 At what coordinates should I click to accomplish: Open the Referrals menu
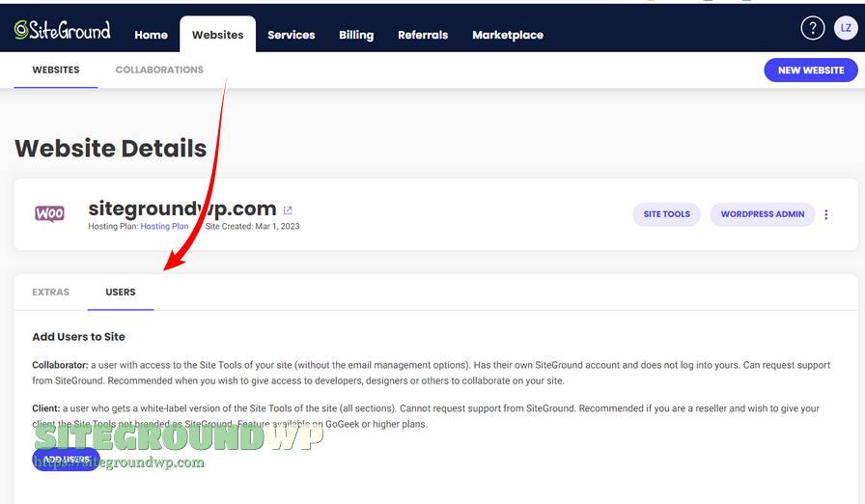[423, 35]
